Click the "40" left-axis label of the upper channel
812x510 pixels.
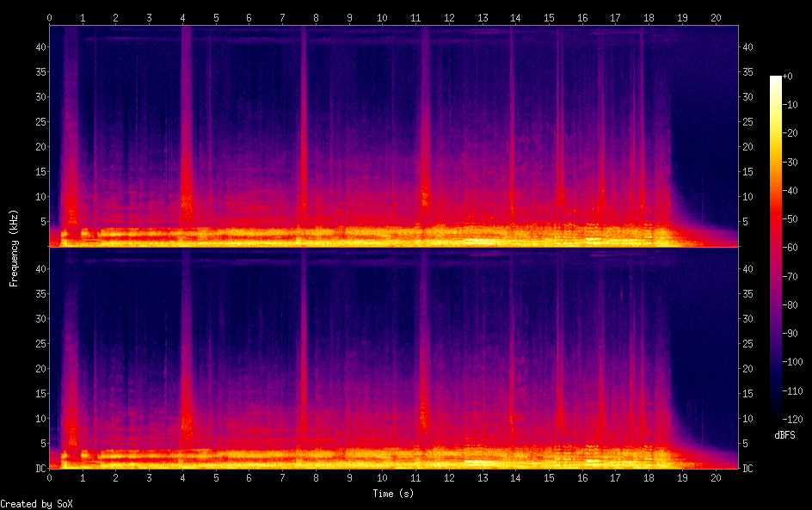[x=41, y=46]
